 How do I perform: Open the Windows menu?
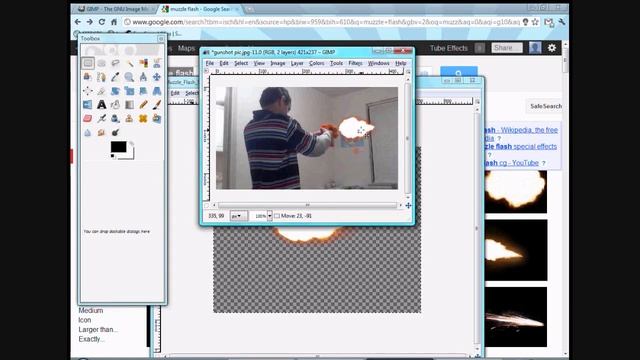[x=378, y=63]
